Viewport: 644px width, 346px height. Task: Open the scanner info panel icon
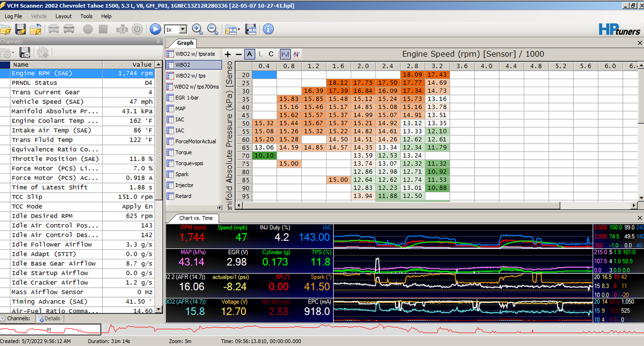tap(268, 29)
